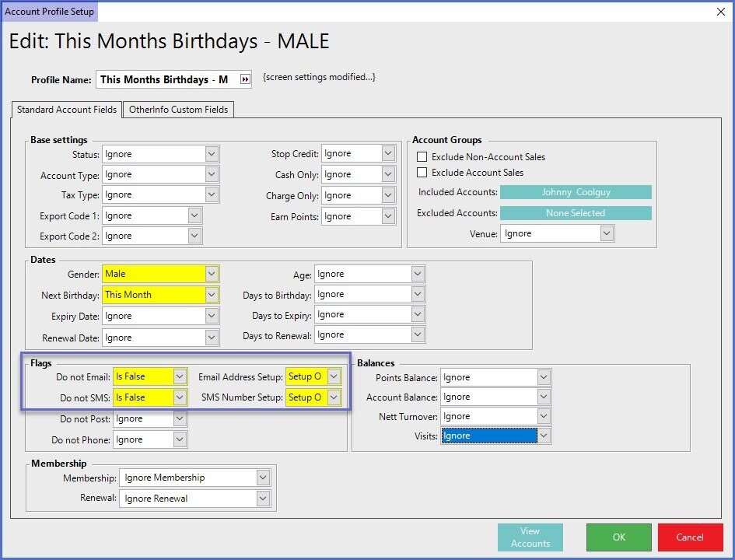
Task: Expand the Next Birthday dropdown
Action: (x=212, y=295)
